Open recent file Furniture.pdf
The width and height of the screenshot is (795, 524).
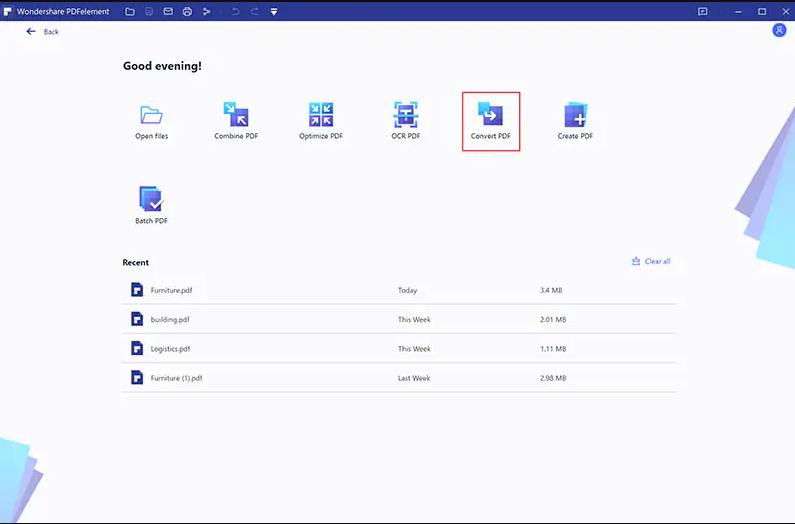click(399, 290)
